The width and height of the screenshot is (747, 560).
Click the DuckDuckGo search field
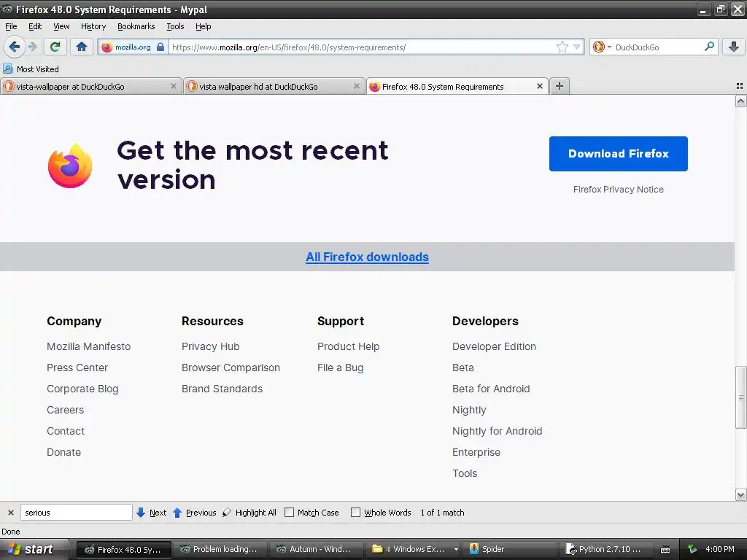tap(657, 47)
